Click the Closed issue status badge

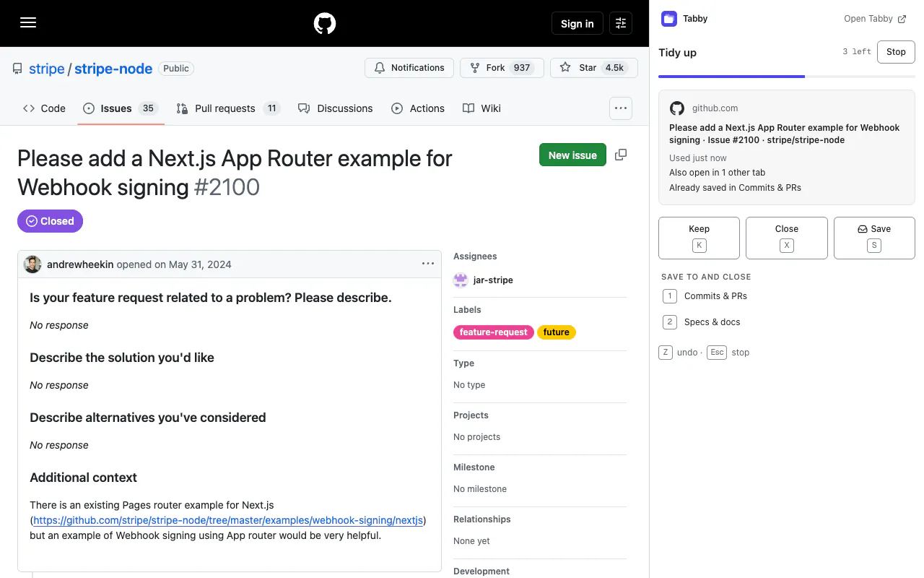click(x=50, y=221)
